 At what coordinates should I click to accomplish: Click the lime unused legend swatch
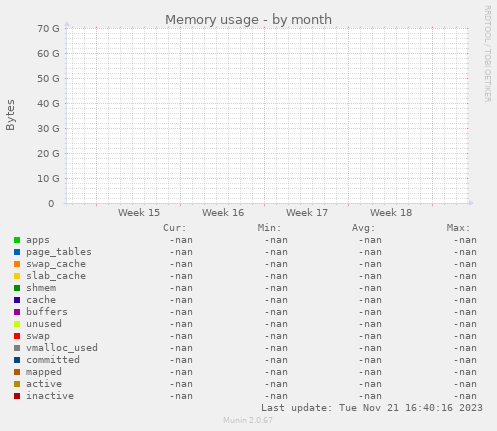[17, 324]
